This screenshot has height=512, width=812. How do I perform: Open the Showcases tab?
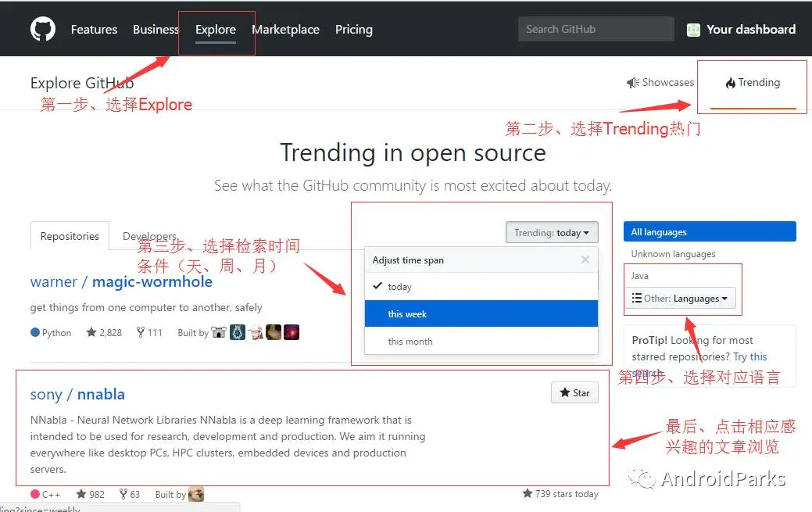click(x=660, y=82)
